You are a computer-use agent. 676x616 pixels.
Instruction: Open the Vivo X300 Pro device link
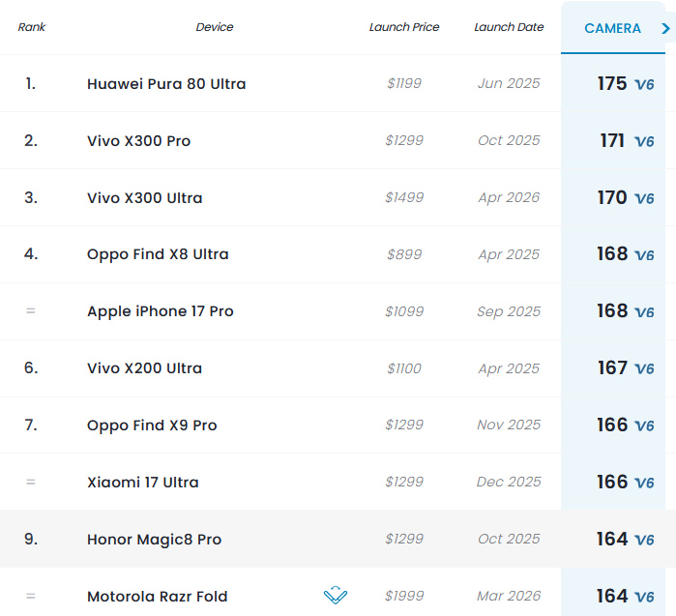point(139,140)
